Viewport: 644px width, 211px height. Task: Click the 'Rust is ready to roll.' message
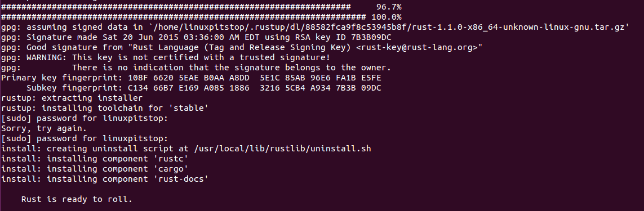click(x=77, y=200)
